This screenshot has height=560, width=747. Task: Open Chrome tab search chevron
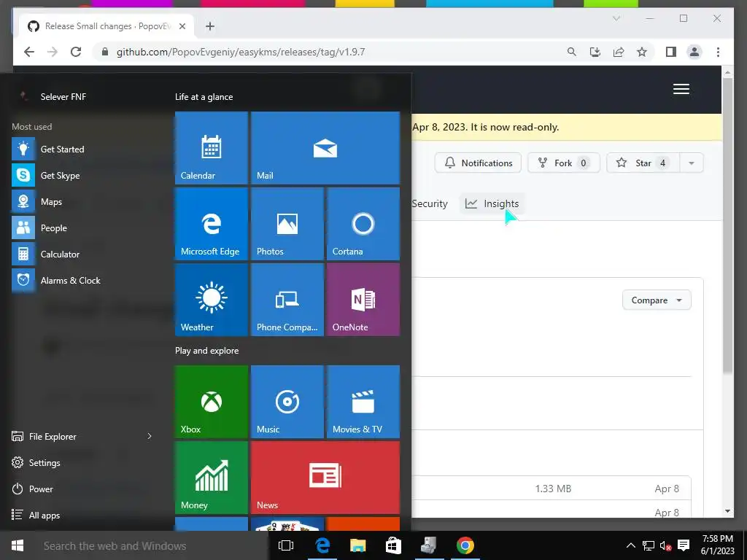point(616,18)
